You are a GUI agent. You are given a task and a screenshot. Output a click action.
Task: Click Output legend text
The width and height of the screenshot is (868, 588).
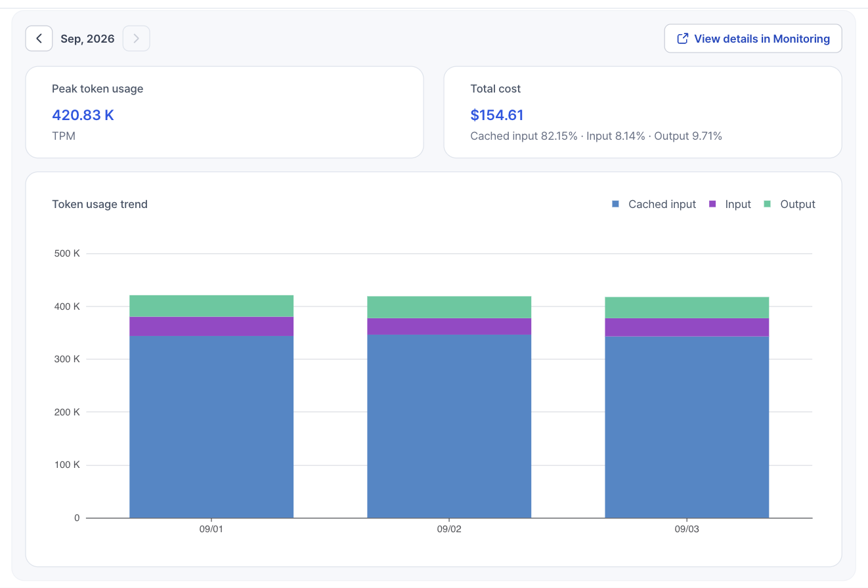pyautogui.click(x=798, y=204)
